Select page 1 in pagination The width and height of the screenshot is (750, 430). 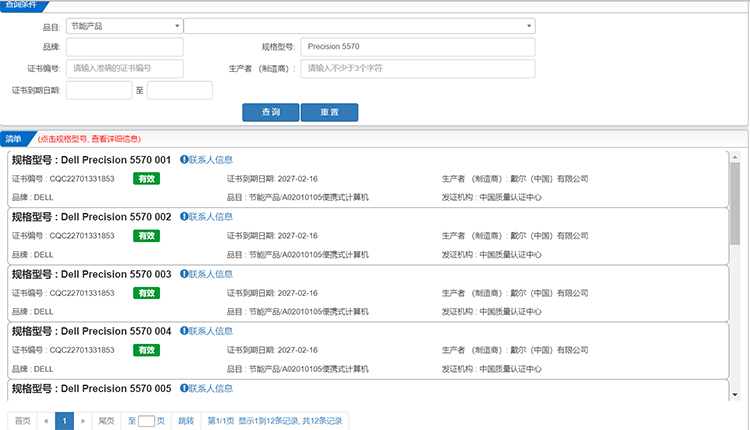64,421
